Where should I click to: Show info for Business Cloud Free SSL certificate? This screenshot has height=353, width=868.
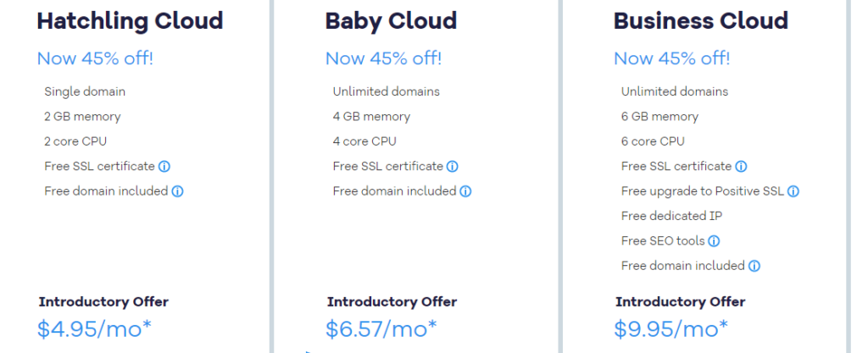click(741, 166)
